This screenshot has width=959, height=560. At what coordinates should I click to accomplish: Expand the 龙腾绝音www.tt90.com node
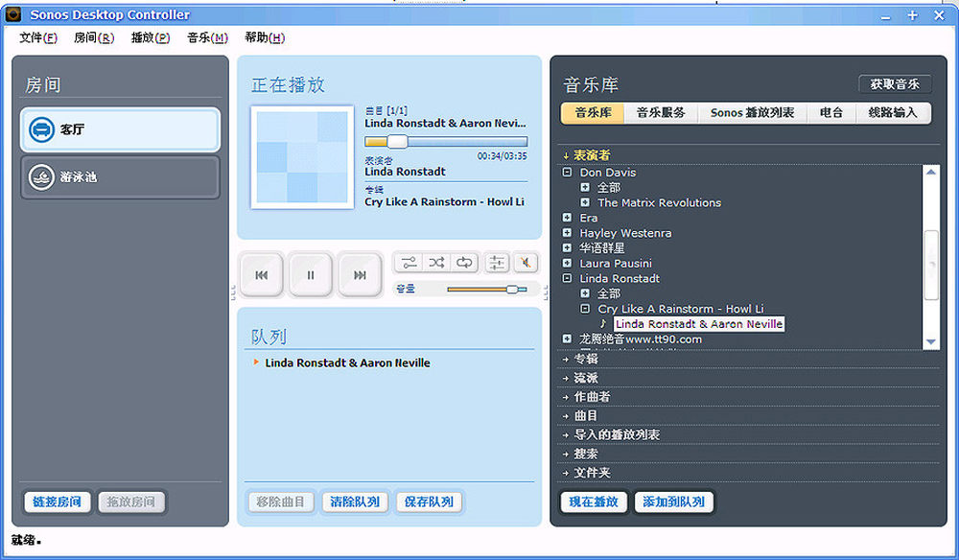tap(567, 338)
